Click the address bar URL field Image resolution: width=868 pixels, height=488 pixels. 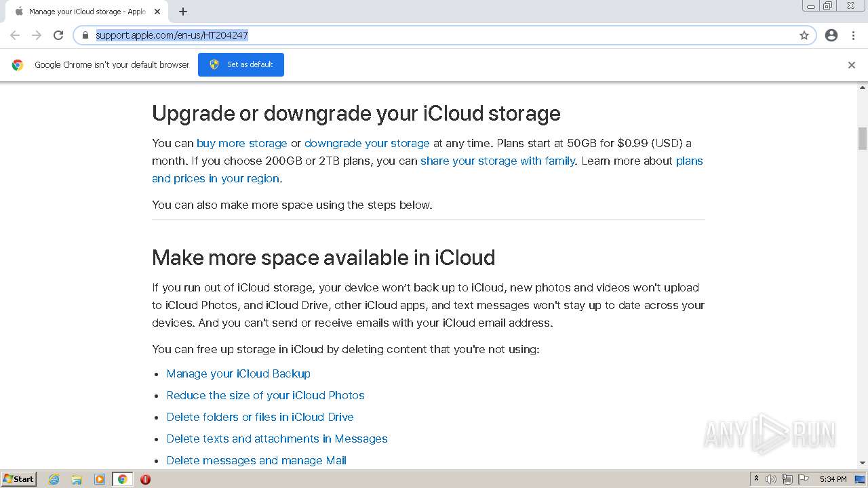(444, 35)
